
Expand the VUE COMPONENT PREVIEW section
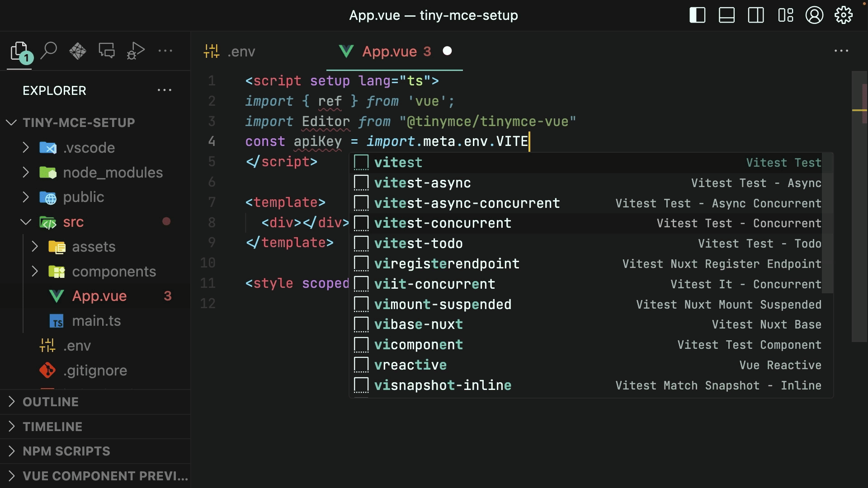click(95, 476)
